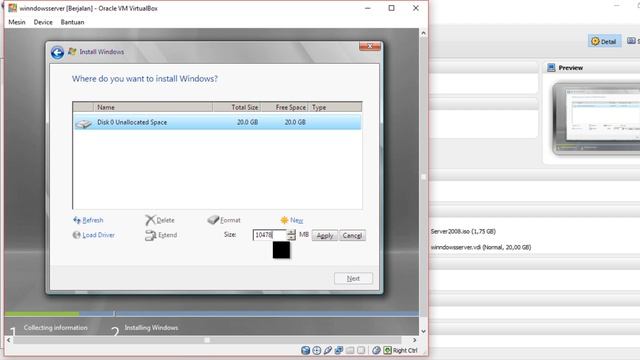Click the Delete partition option
Screen dimensions: 640x360
click(165, 220)
